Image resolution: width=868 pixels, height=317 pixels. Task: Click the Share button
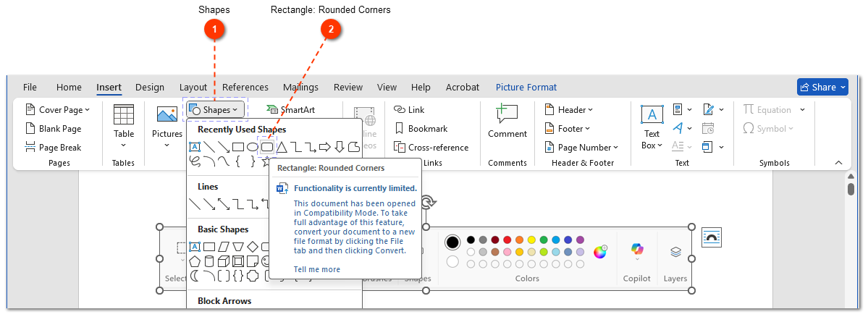[x=822, y=87]
